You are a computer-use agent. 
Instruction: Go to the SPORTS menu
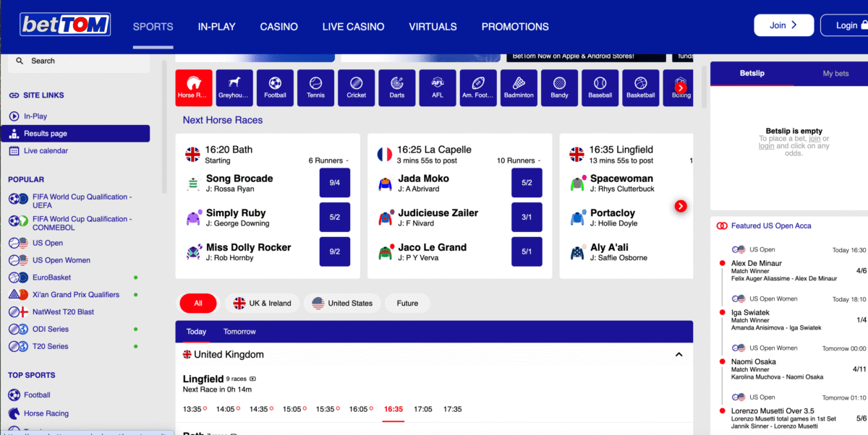click(x=153, y=27)
